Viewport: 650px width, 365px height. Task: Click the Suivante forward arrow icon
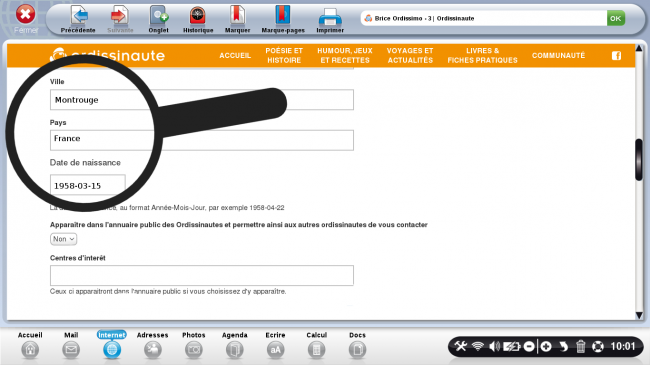120,16
